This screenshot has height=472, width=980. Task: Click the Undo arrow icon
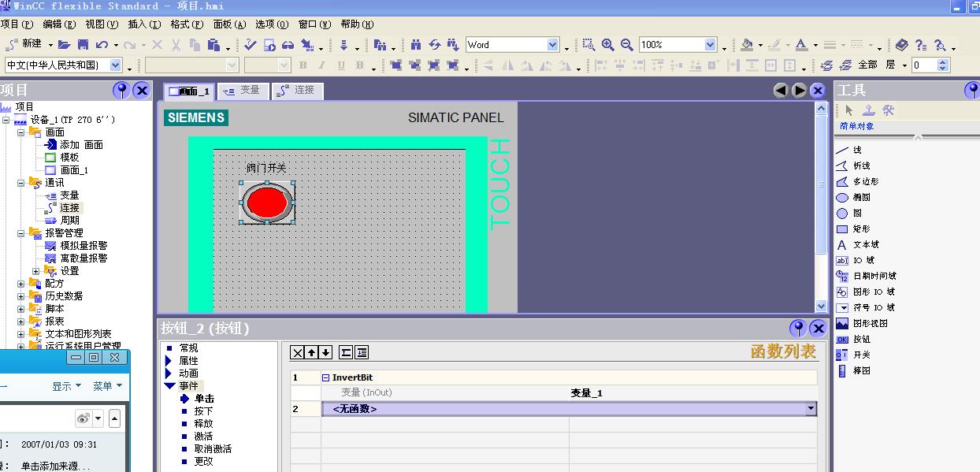click(x=101, y=45)
